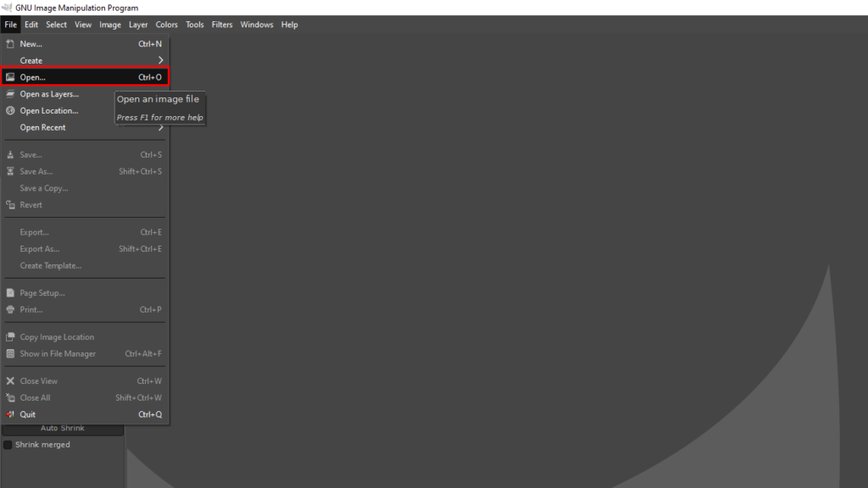Open the Colors menu
This screenshot has height=488, width=868.
[x=166, y=25]
